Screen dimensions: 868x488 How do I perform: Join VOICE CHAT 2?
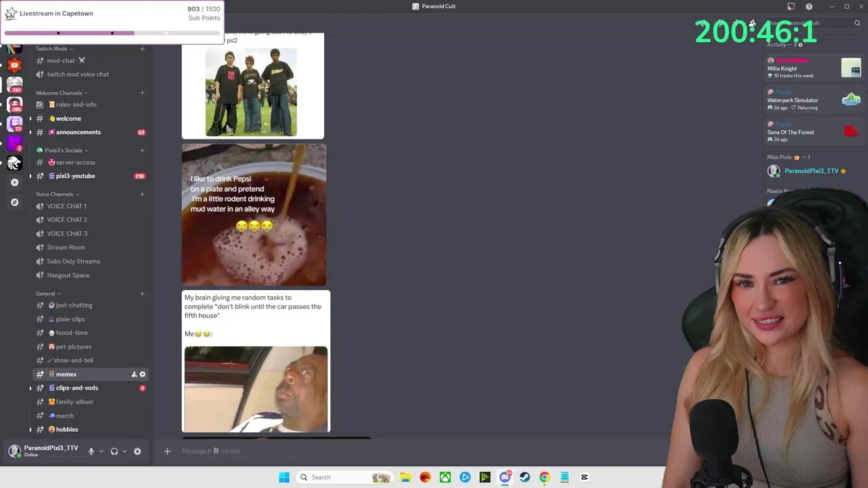pyautogui.click(x=90, y=220)
